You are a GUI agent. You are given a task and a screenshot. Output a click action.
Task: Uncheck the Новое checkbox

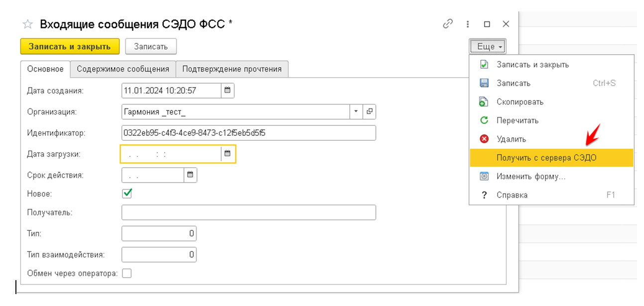[x=127, y=193]
